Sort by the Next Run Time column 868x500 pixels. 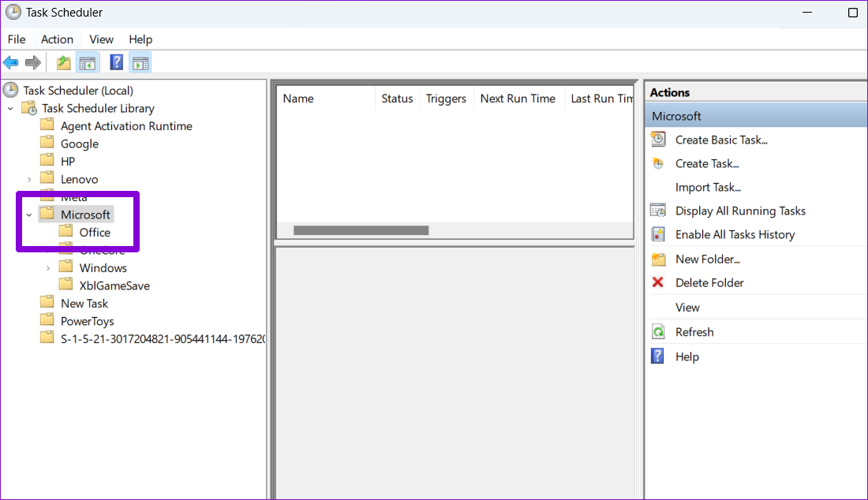[518, 99]
